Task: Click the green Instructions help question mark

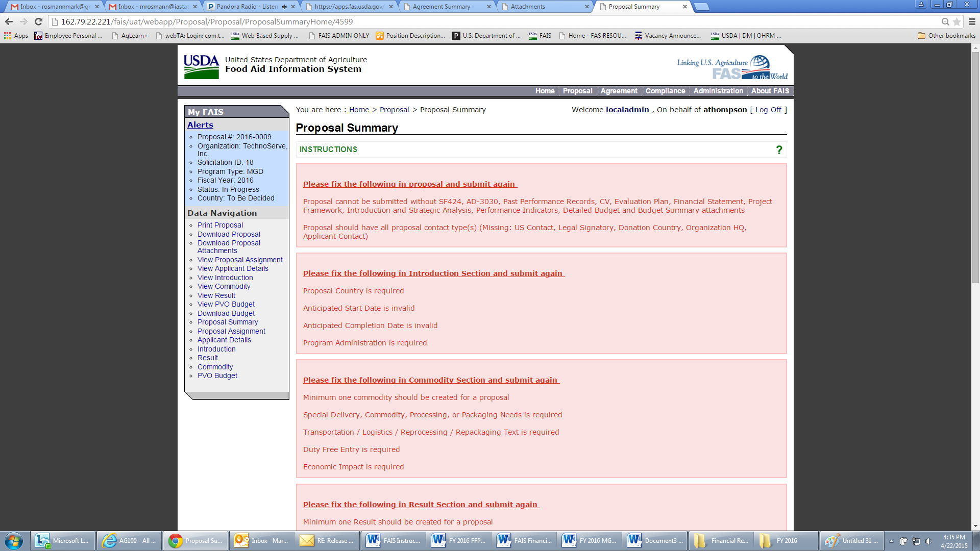Action: tap(779, 149)
